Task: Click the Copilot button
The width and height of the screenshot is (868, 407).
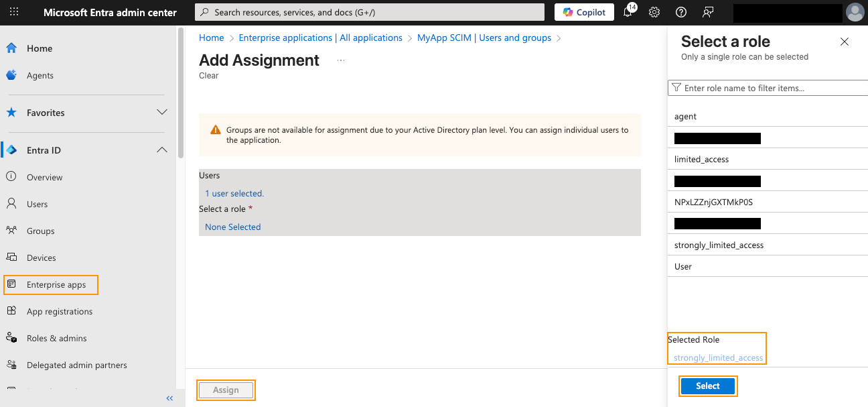Action: 584,12
